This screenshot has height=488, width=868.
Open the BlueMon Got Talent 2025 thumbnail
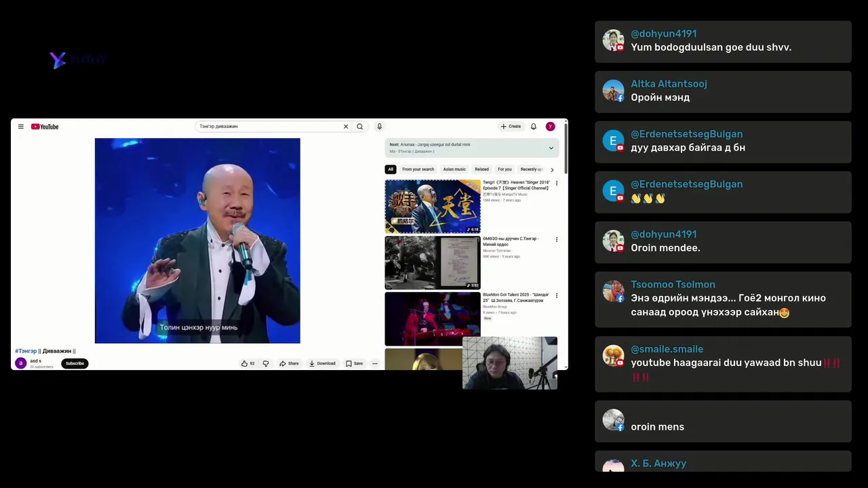433,319
